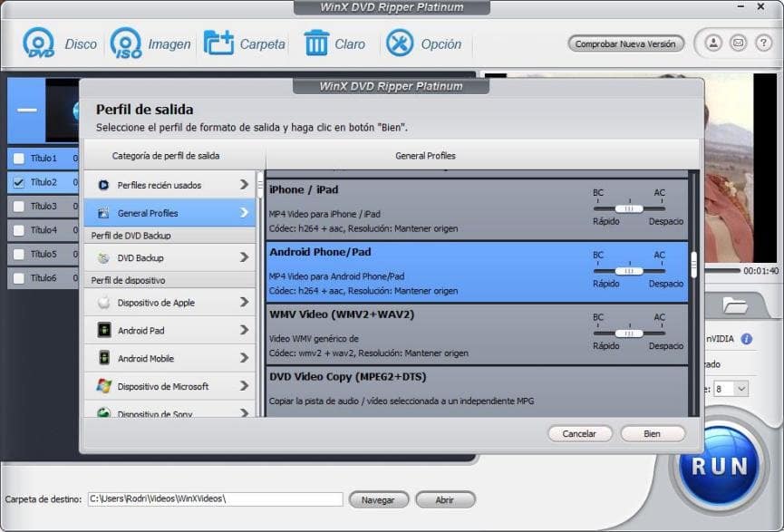Confirm profile selection with Bien
The image size is (784, 532).
652,433
